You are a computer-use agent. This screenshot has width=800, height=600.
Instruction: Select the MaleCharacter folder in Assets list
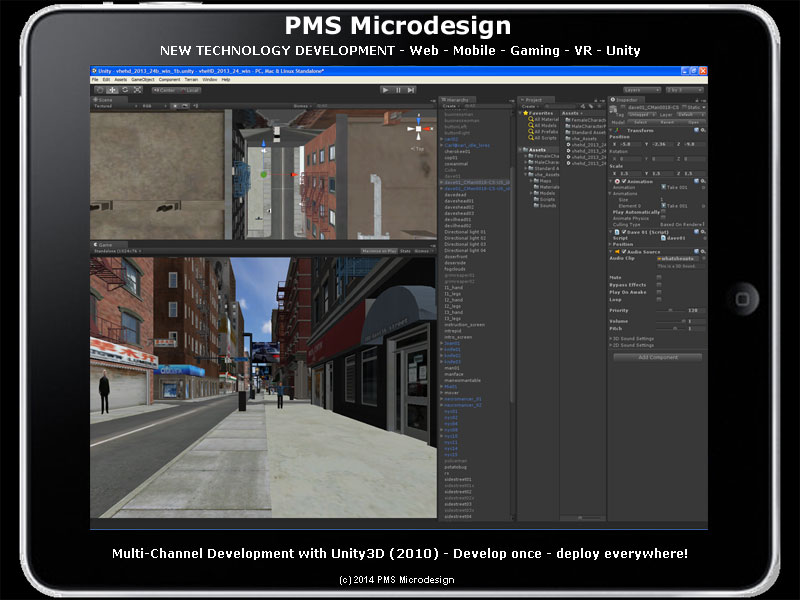[585, 126]
